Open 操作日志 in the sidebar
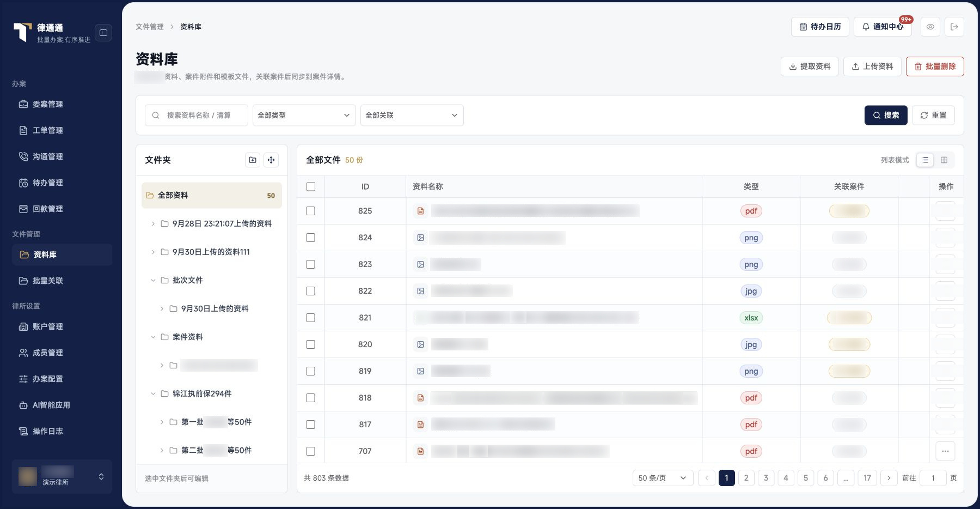 pos(62,431)
